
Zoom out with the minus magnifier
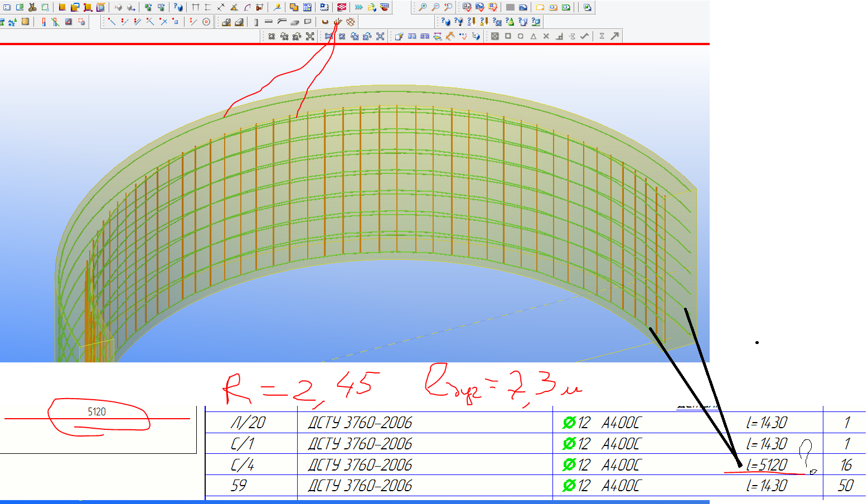pos(435,7)
